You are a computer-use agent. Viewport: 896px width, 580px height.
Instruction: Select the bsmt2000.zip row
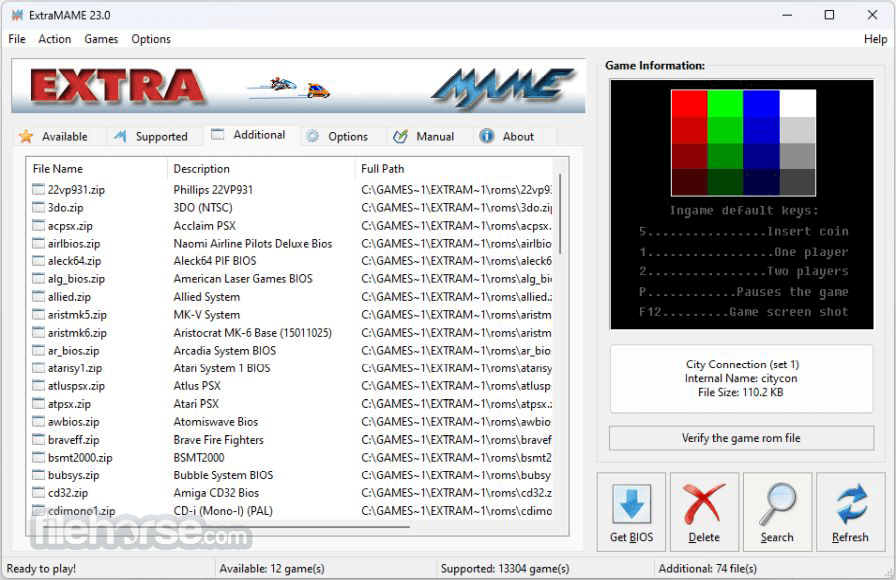pyautogui.click(x=291, y=458)
